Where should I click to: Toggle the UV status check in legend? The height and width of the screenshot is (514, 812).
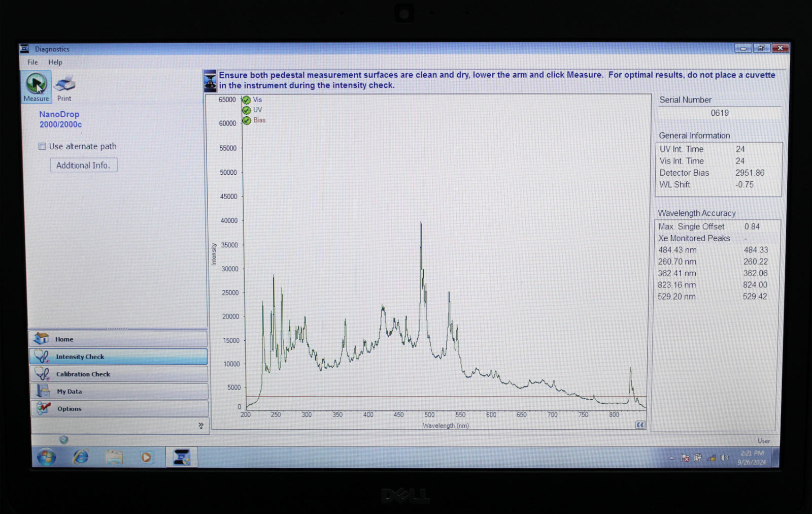coord(246,110)
